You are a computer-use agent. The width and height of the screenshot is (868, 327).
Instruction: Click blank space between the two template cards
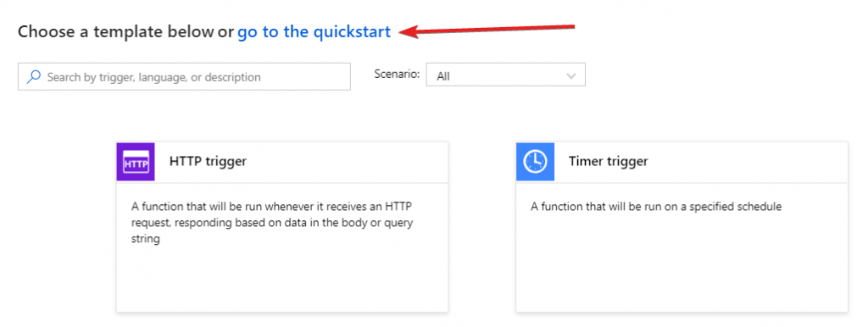pyautogui.click(x=482, y=227)
